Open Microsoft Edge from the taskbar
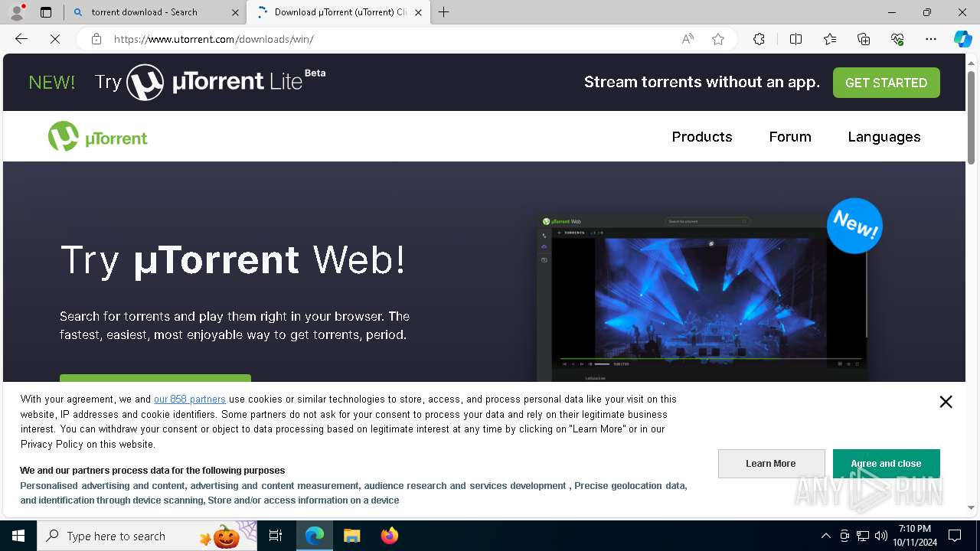This screenshot has width=980, height=551. pyautogui.click(x=315, y=536)
